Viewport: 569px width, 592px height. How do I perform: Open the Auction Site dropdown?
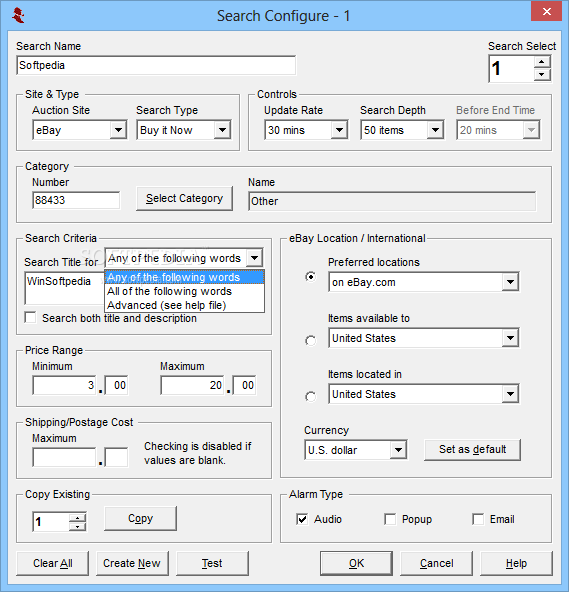click(x=118, y=130)
